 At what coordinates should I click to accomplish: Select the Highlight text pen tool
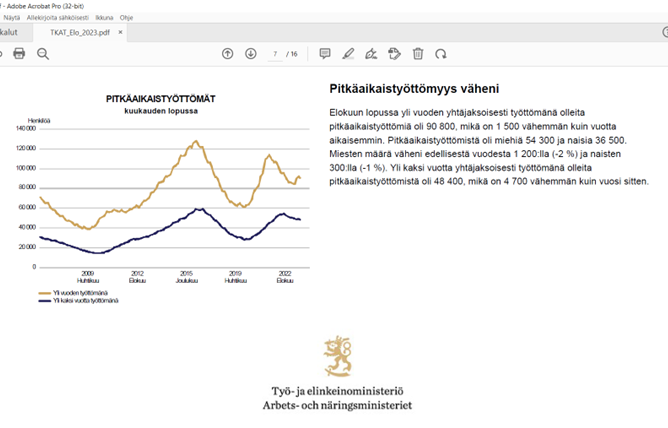point(348,53)
